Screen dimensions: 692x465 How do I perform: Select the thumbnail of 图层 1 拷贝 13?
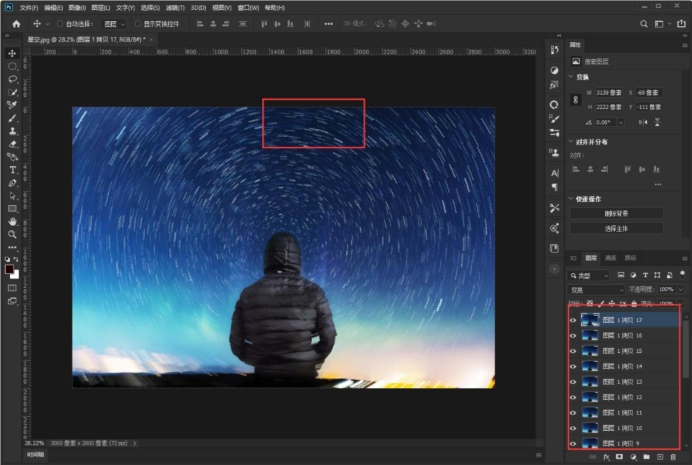point(590,382)
